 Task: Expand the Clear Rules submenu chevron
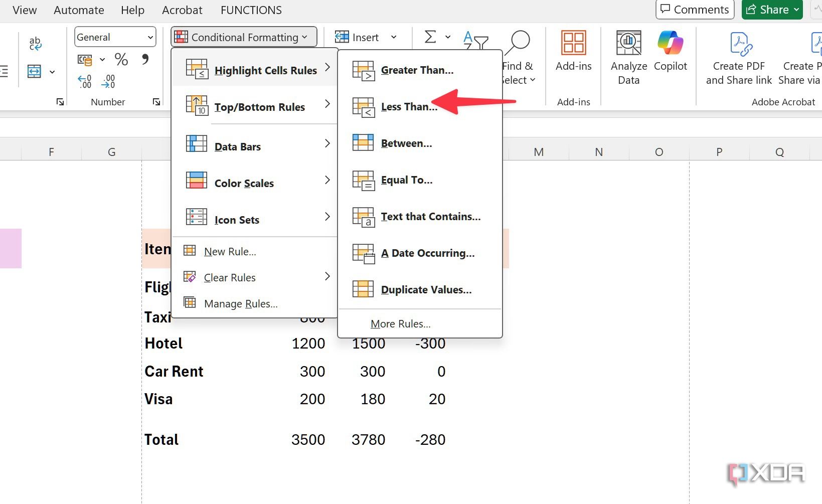click(327, 276)
